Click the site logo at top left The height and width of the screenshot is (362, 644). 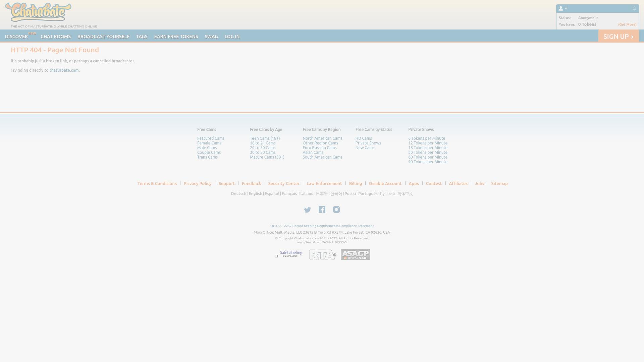pos(38,12)
